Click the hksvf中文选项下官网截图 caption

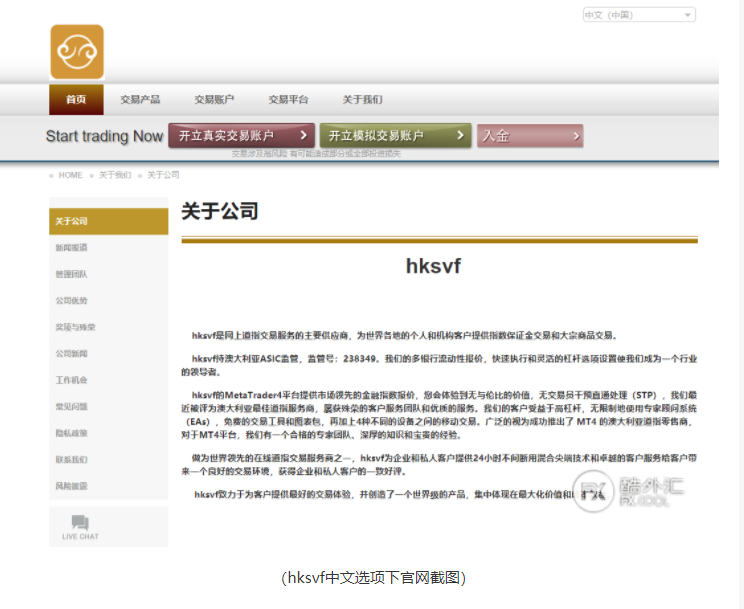373,578
